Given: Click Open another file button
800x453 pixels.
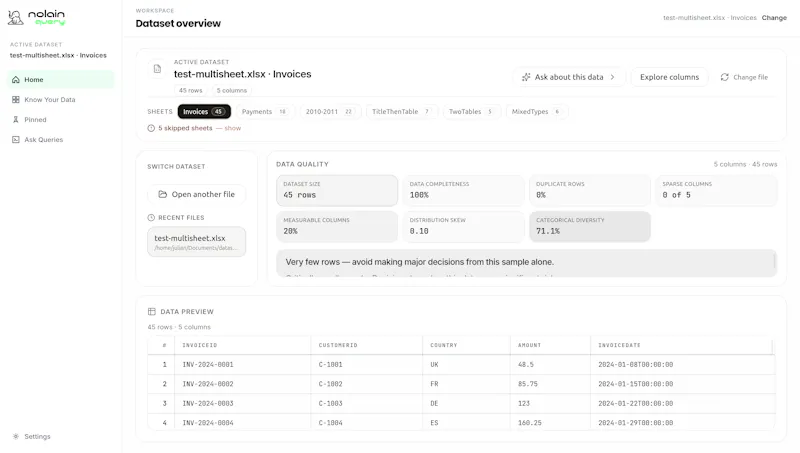Looking at the screenshot, I should point(197,194).
